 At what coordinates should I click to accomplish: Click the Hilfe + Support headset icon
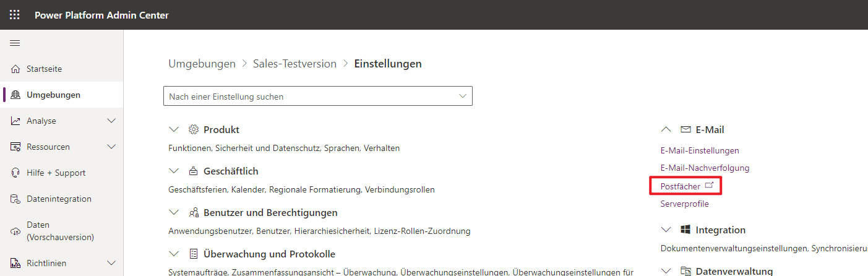[15, 173]
